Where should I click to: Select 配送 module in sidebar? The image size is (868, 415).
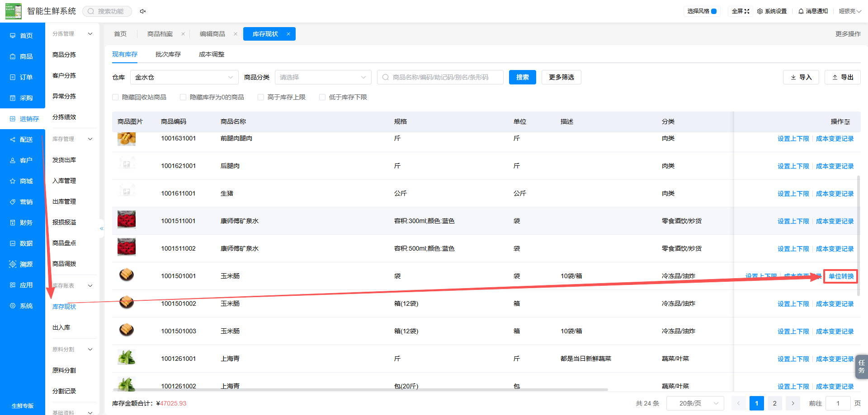(22, 140)
